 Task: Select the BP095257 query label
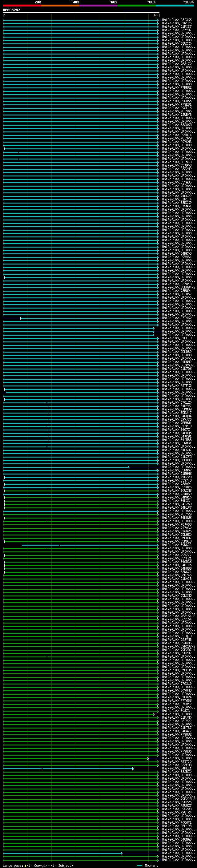coord(11,10)
